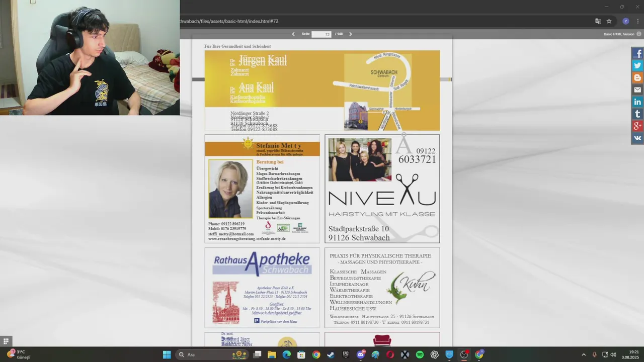Go to next page with right arrow
Screen dimensions: 644x362
[x=351, y=34]
